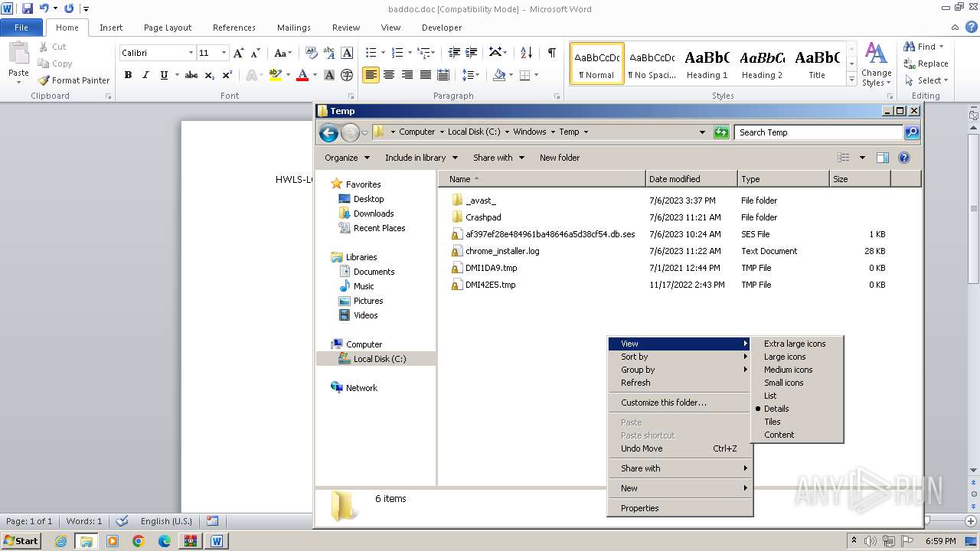Open Text Highlight Color dropdown
Image resolution: width=980 pixels, height=551 pixels.
click(288, 75)
